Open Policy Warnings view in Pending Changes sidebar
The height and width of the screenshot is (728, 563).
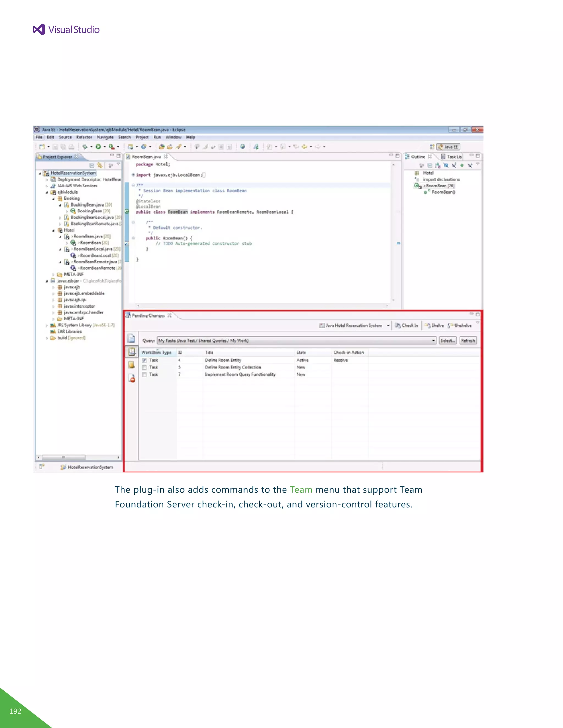(x=132, y=378)
